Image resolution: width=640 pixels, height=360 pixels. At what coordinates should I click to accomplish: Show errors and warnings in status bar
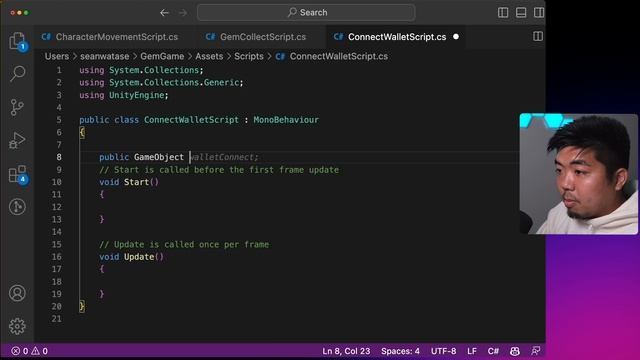click(x=29, y=351)
